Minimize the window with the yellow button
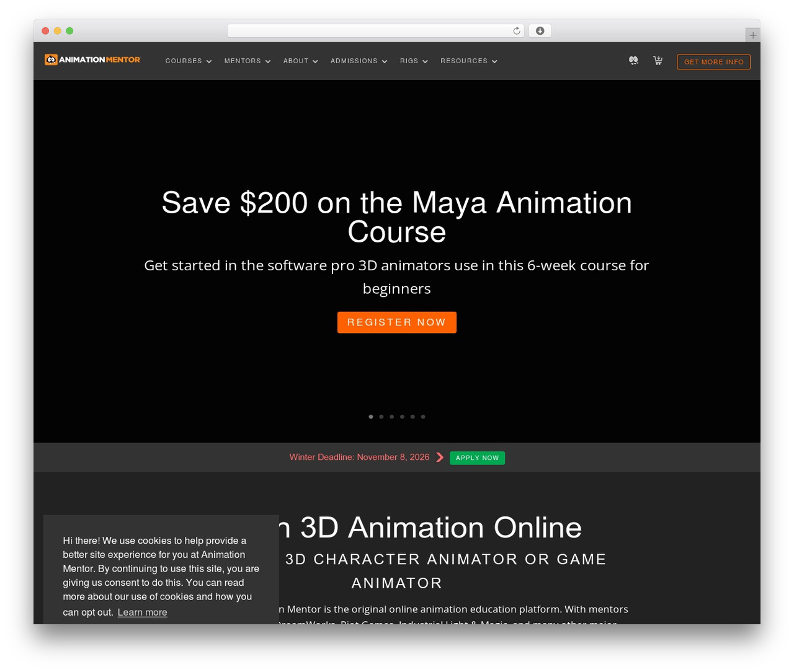The width and height of the screenshot is (794, 672). pyautogui.click(x=58, y=31)
